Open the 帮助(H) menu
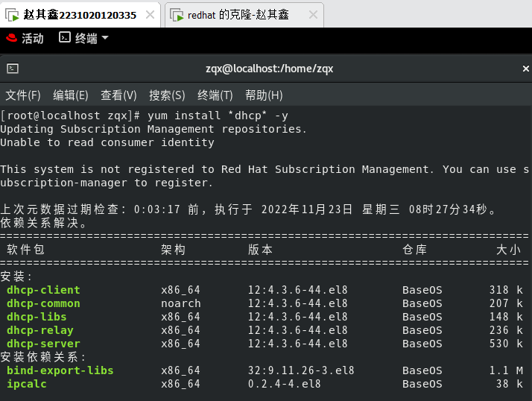Screen dimensions: 532x401 coord(264,95)
